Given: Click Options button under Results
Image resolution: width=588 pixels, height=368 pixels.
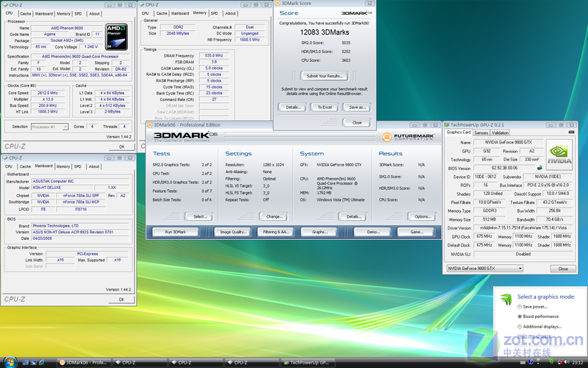Looking at the screenshot, I should (422, 216).
